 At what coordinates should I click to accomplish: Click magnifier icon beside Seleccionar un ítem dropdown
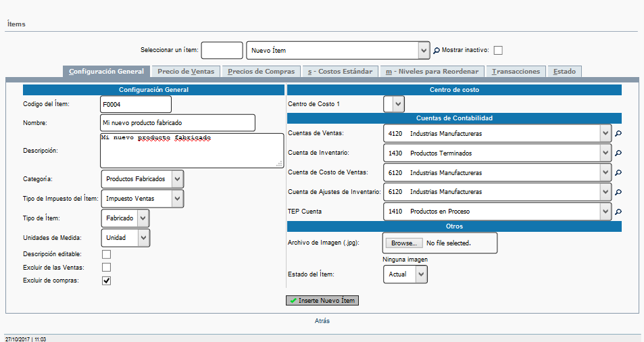tap(437, 50)
